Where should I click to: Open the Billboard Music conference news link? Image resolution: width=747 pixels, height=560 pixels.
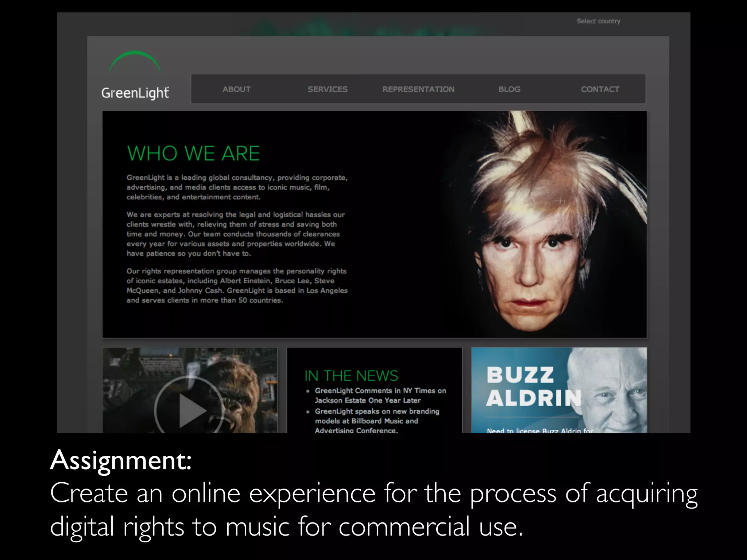pyautogui.click(x=377, y=421)
